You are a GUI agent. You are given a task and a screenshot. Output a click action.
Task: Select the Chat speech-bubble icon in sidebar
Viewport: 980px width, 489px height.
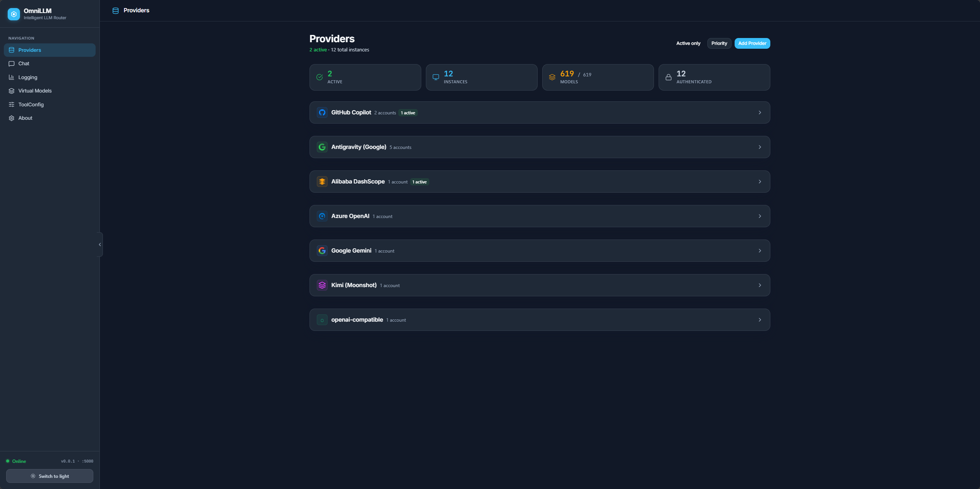click(12, 63)
